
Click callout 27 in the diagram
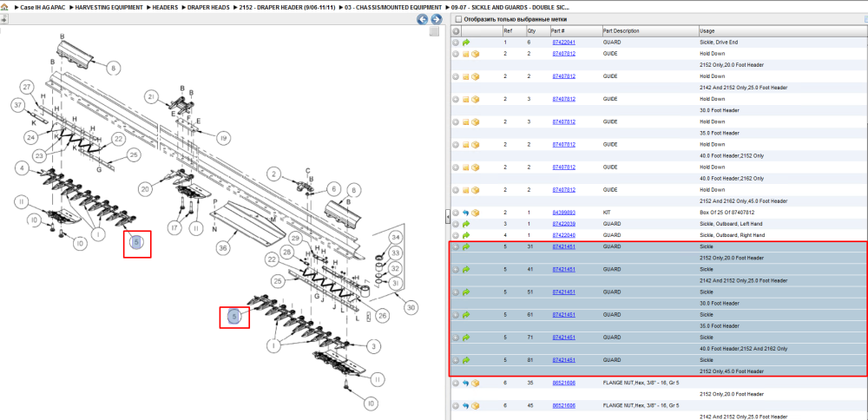[x=27, y=86]
